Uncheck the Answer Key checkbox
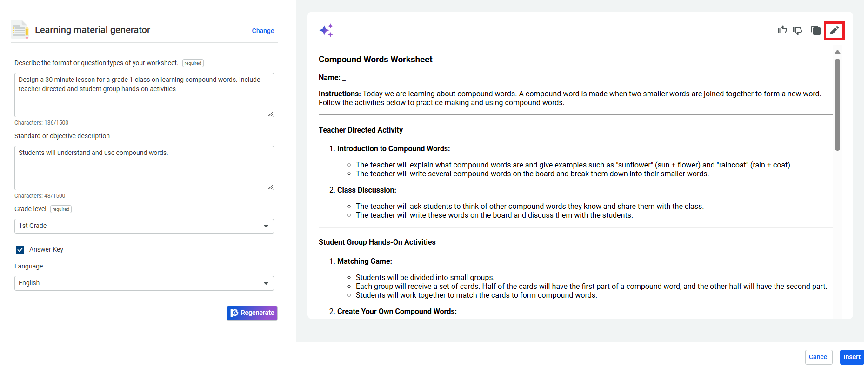Viewport: 868px width, 368px height. [20, 250]
